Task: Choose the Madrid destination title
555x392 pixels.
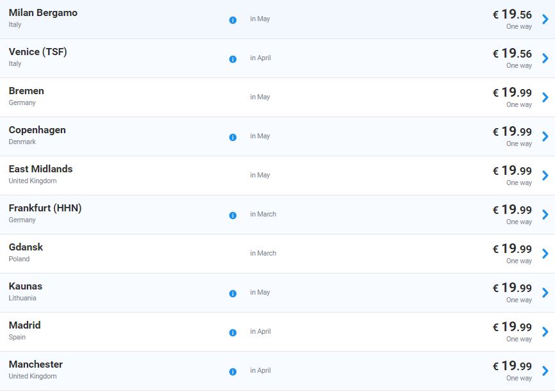Action: coord(25,325)
